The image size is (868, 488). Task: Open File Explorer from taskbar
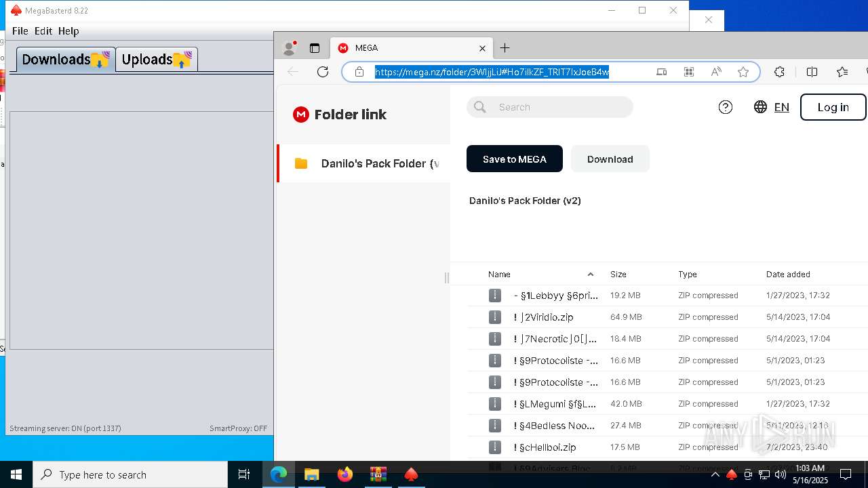coord(311,474)
